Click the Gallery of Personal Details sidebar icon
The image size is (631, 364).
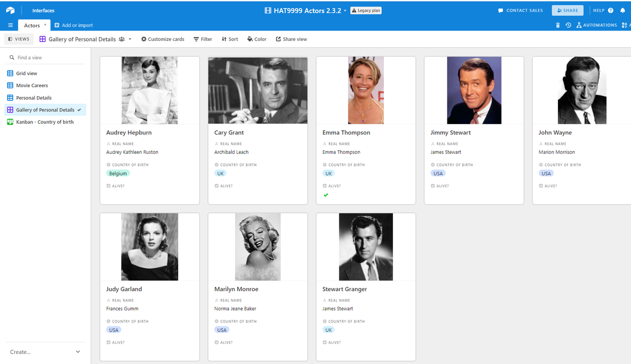point(10,110)
